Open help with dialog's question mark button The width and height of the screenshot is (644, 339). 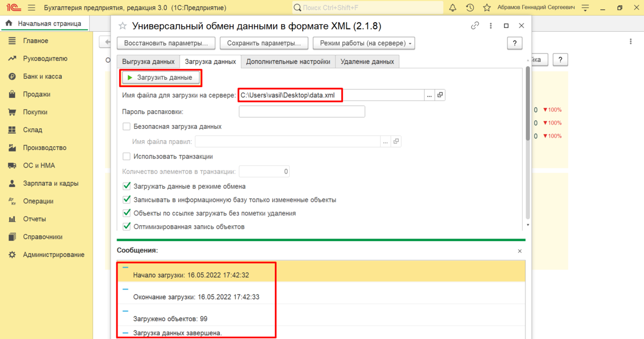pos(514,44)
